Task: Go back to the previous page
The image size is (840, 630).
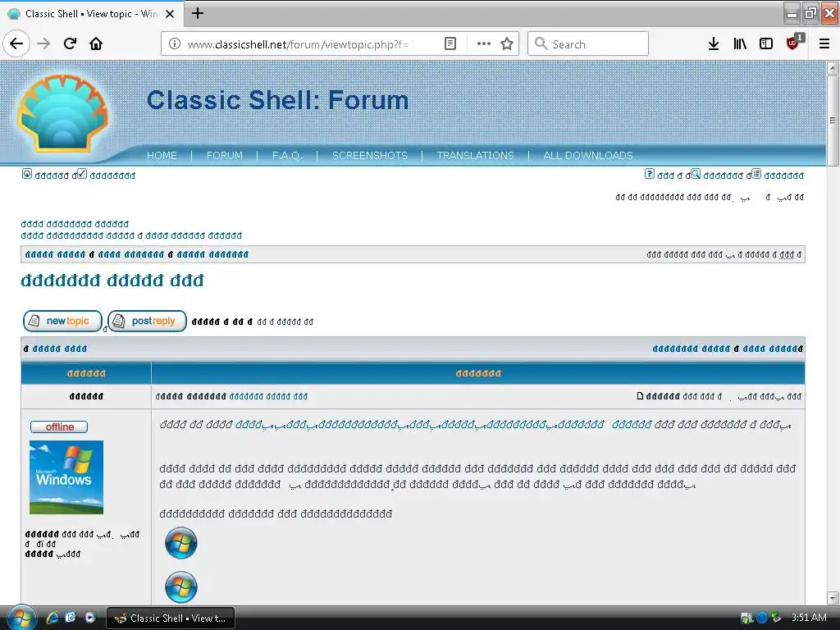Action: (x=16, y=44)
